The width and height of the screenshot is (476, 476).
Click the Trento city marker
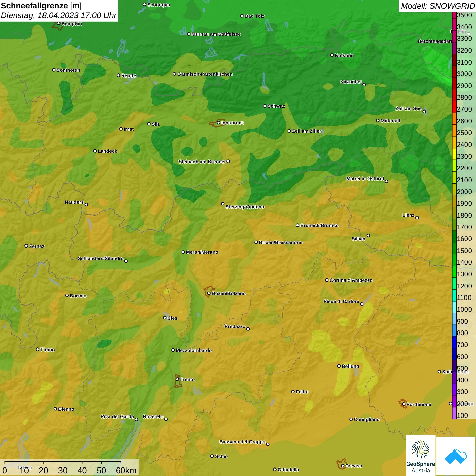tap(177, 379)
